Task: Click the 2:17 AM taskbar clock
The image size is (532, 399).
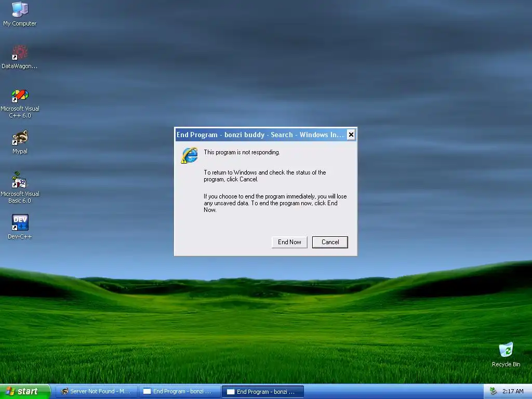Action: coord(513,391)
